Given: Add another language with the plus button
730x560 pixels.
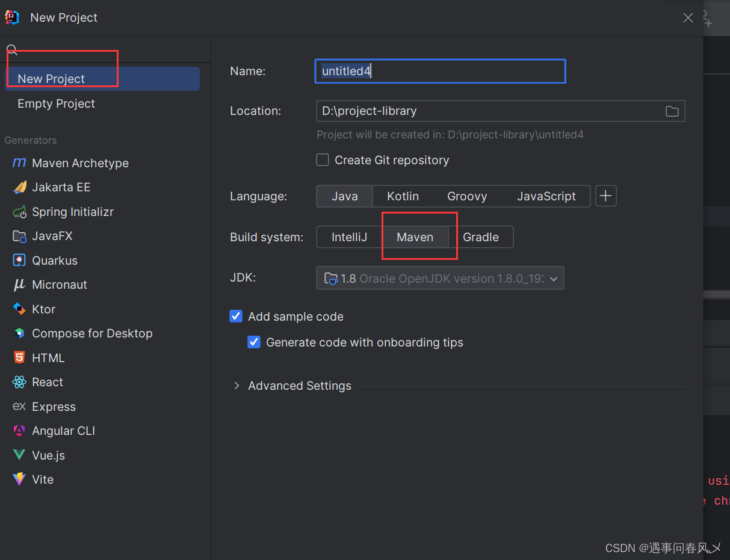Looking at the screenshot, I should pyautogui.click(x=606, y=196).
